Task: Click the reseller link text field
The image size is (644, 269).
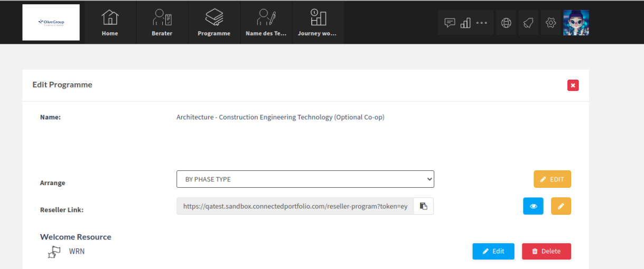Action: click(295, 206)
